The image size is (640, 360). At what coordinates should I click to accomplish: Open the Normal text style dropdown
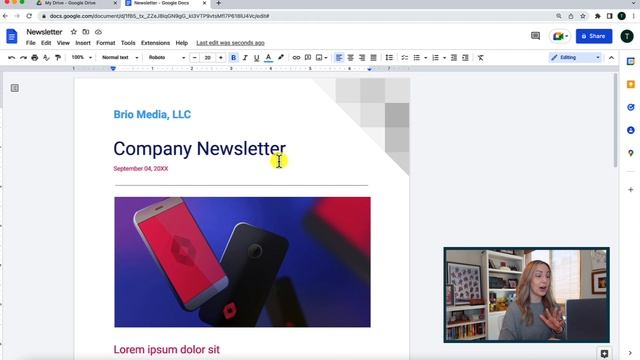click(120, 58)
